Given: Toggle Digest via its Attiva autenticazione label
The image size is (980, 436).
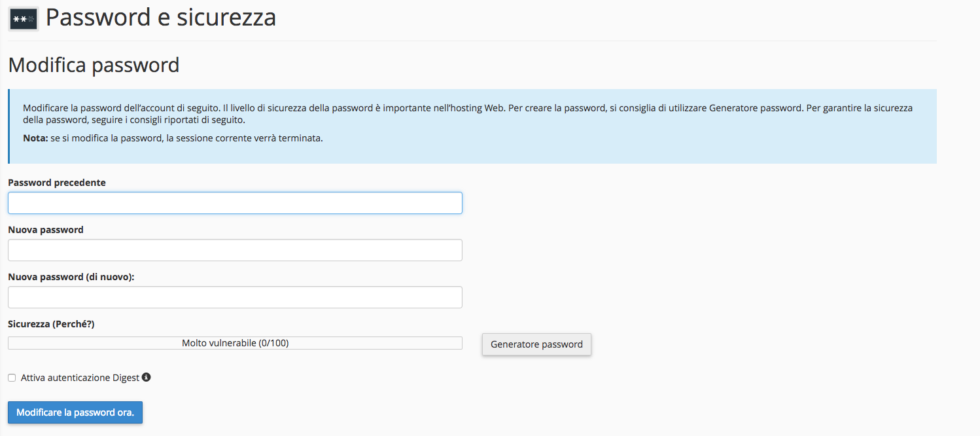Looking at the screenshot, I should coord(80,378).
